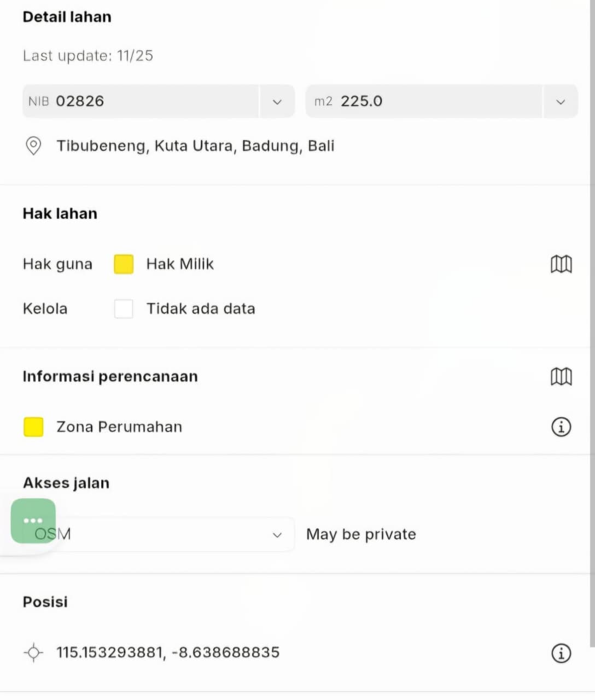This screenshot has height=700, width=595.
Task: Click the location pin icon beside Tibubeneng
Action: tap(33, 146)
